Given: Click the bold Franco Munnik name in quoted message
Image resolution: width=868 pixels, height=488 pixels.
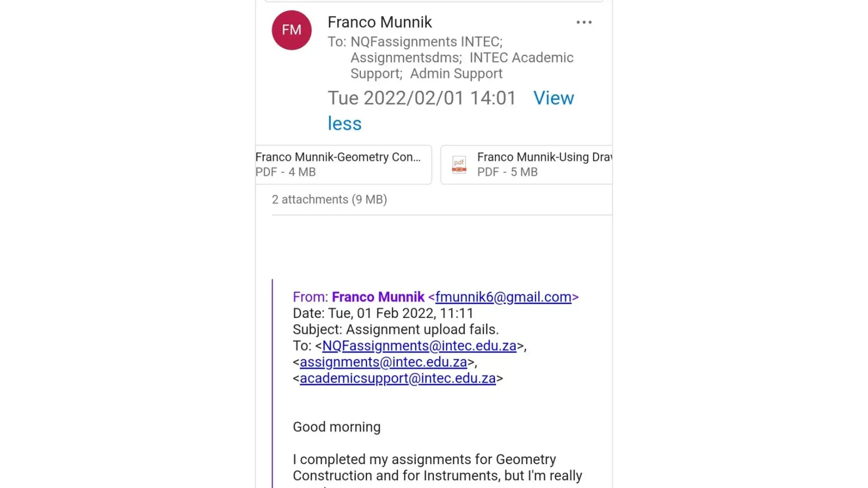Looking at the screenshot, I should click(378, 297).
